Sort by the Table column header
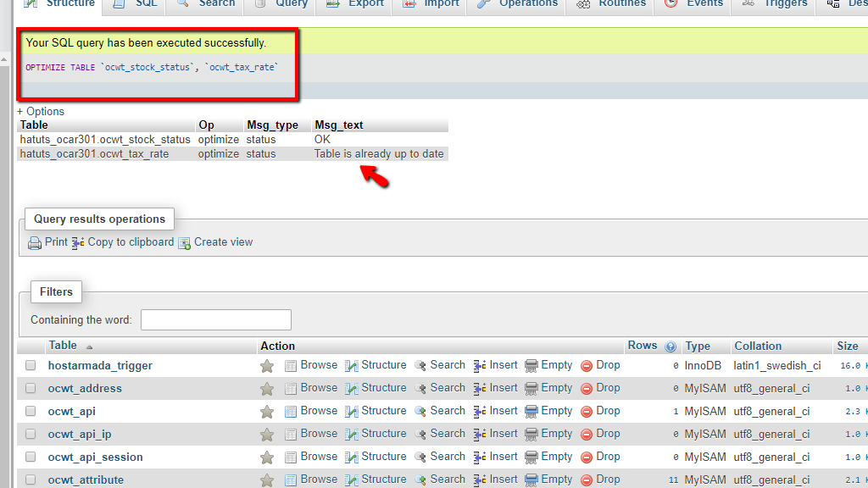868x488 pixels. coord(63,346)
